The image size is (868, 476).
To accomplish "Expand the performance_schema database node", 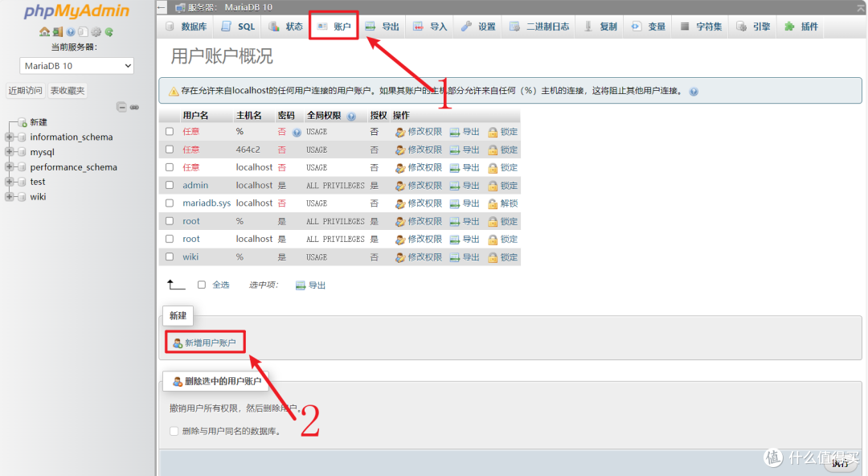I will 9,166.
